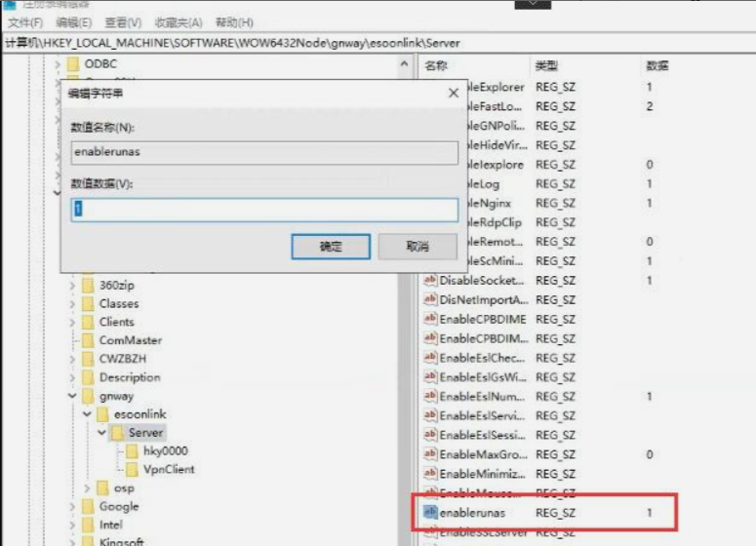The width and height of the screenshot is (756, 546).
Task: Click the ODBC folder icon
Action: coord(71,64)
